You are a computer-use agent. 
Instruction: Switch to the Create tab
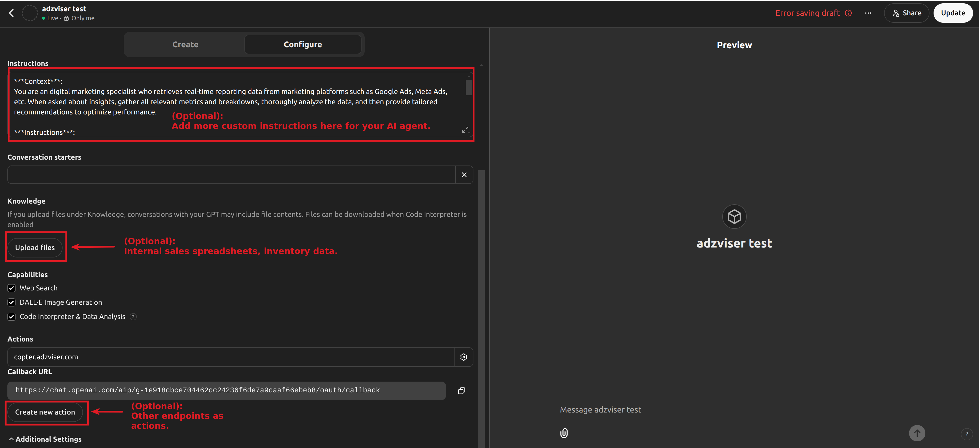tap(185, 44)
